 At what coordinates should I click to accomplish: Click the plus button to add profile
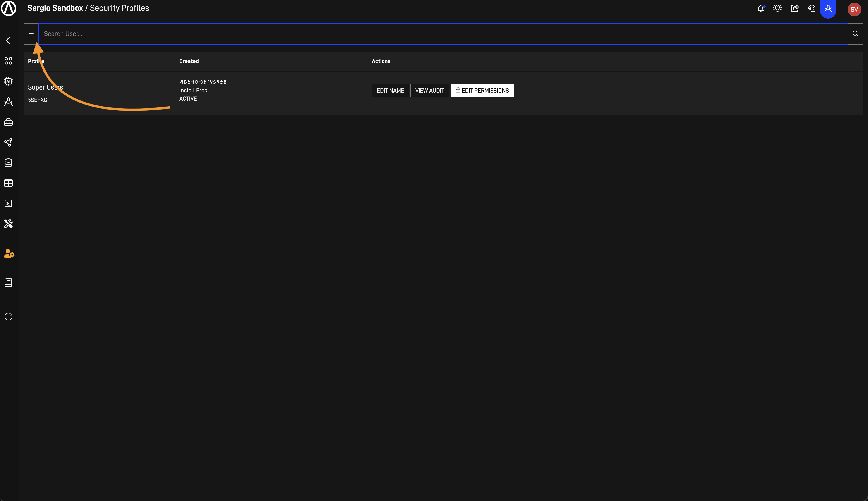click(x=31, y=34)
